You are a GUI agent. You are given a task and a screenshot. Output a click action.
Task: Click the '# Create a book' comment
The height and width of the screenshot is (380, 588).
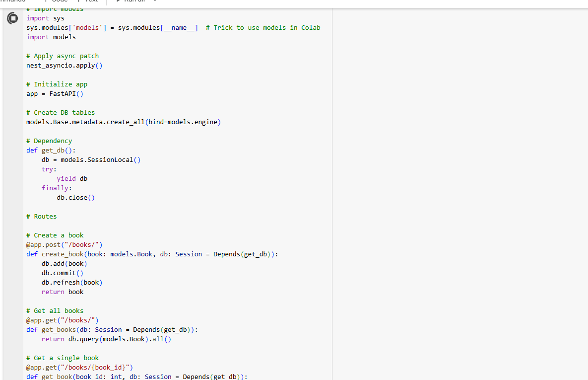point(55,235)
